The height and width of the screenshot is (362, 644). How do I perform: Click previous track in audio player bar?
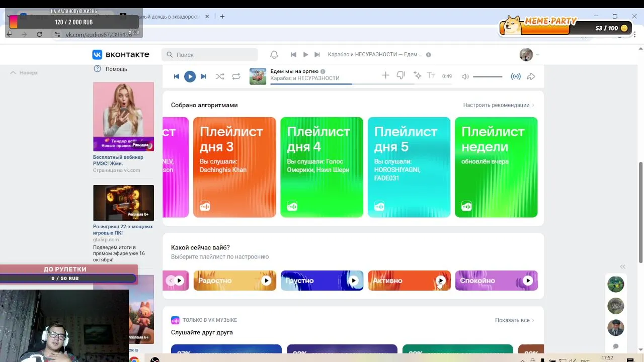point(177,76)
